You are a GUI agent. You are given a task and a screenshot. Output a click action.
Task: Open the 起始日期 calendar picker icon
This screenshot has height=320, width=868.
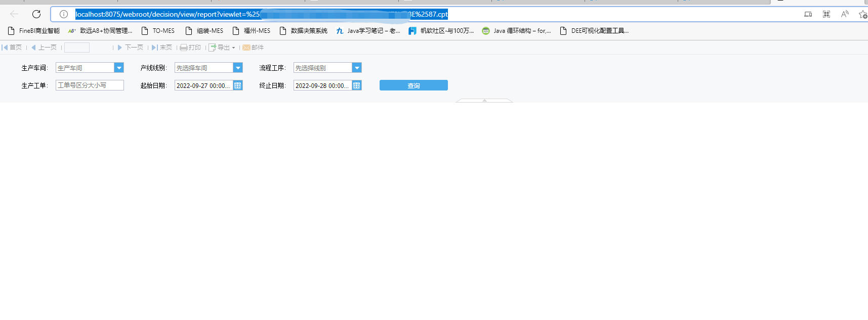tap(238, 85)
